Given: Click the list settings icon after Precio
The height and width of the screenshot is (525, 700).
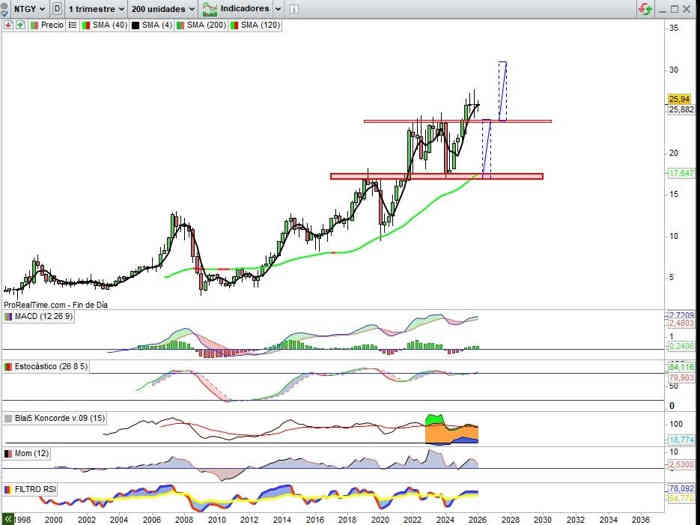Looking at the screenshot, I should tap(72, 24).
